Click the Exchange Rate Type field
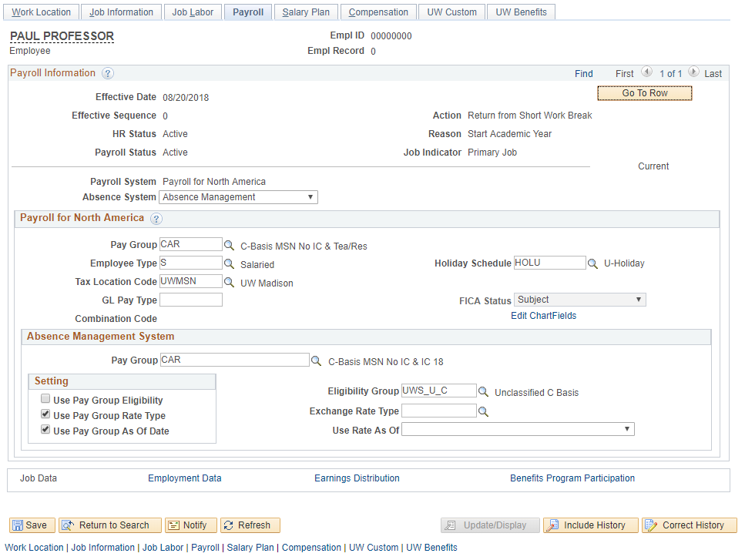Viewport: 745px width, 560px height. click(x=439, y=411)
